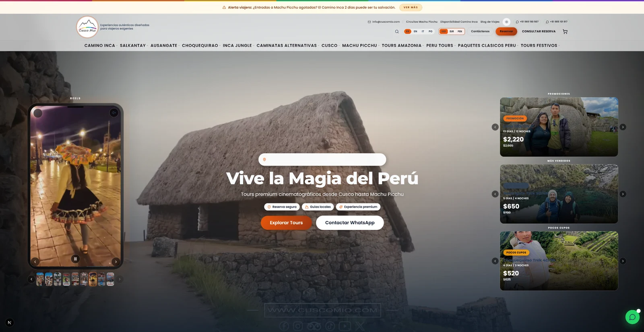
Task: Show previous Más Vendidos card
Action: click(495, 194)
